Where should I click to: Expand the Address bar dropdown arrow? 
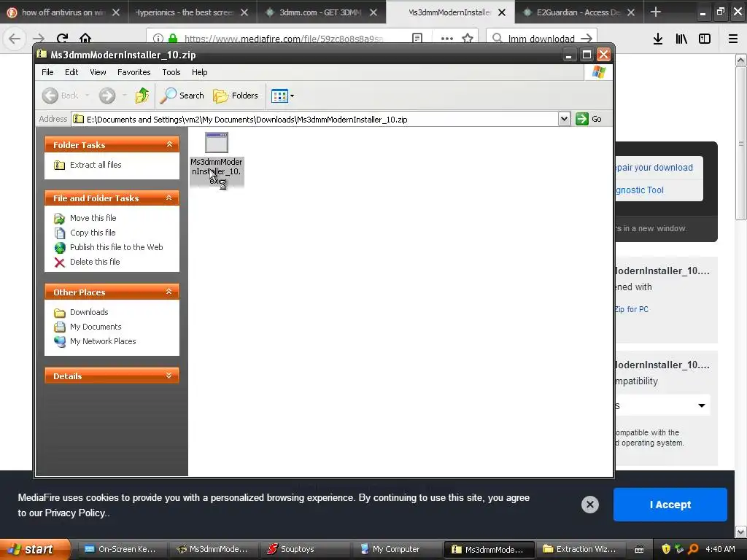pyautogui.click(x=564, y=119)
